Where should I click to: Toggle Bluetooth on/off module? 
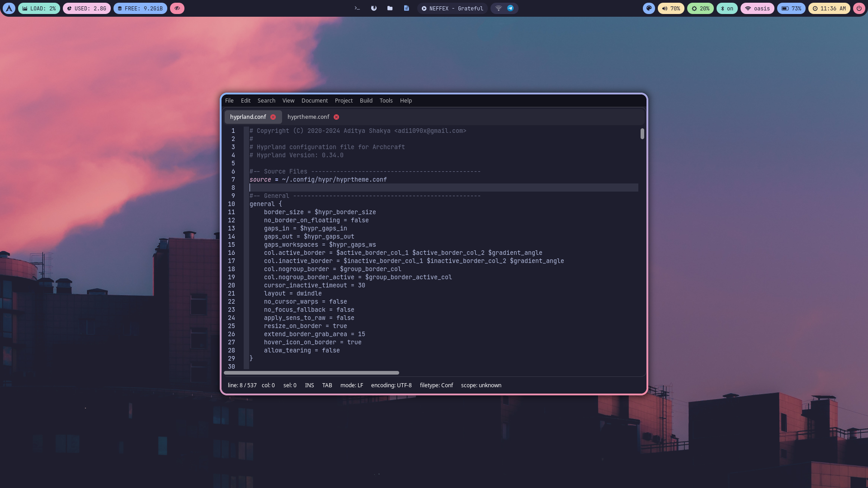(x=727, y=8)
